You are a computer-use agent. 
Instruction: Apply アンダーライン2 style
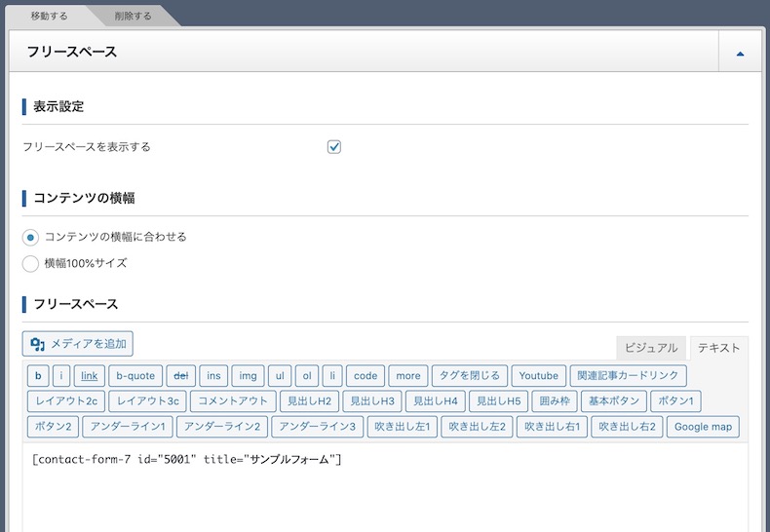222,427
